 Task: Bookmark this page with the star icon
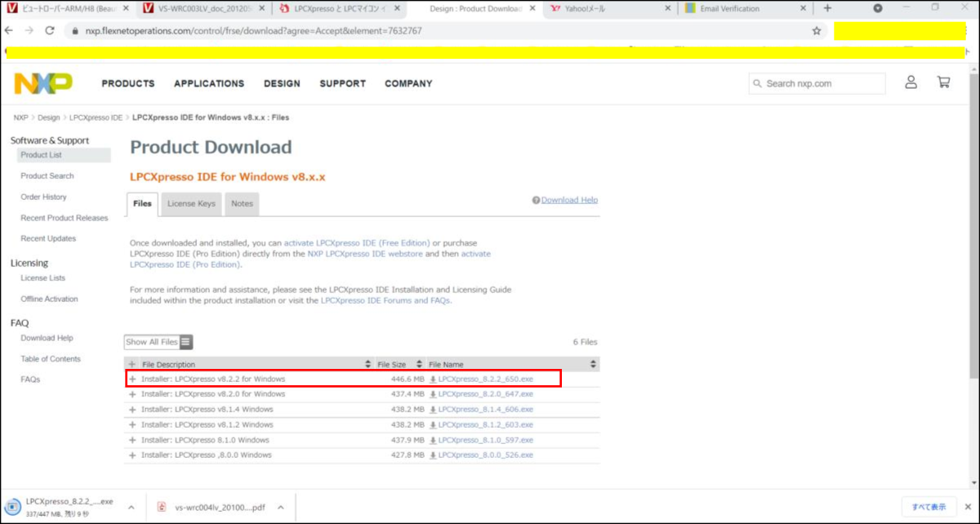816,31
